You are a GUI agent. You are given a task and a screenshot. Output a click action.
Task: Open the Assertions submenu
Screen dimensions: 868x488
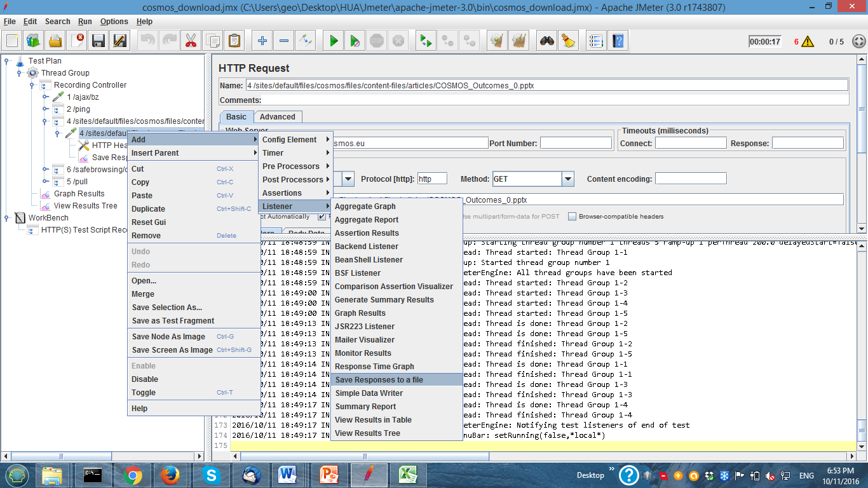296,193
